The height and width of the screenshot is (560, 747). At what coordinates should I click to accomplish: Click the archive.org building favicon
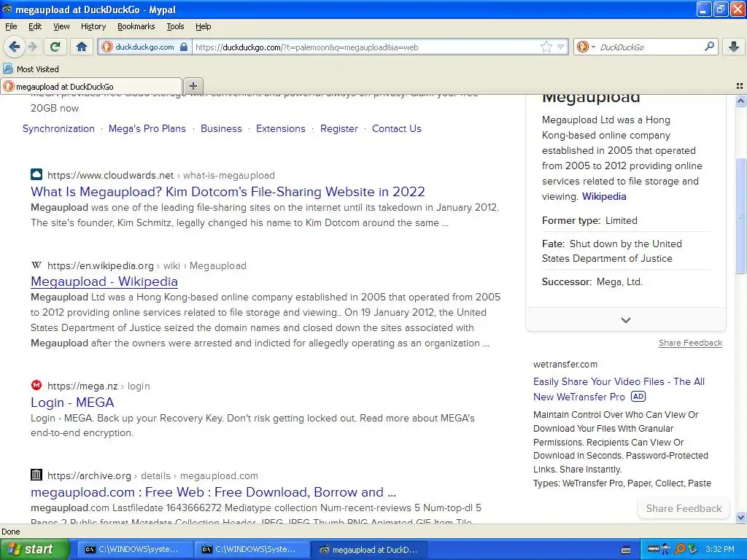pyautogui.click(x=36, y=475)
